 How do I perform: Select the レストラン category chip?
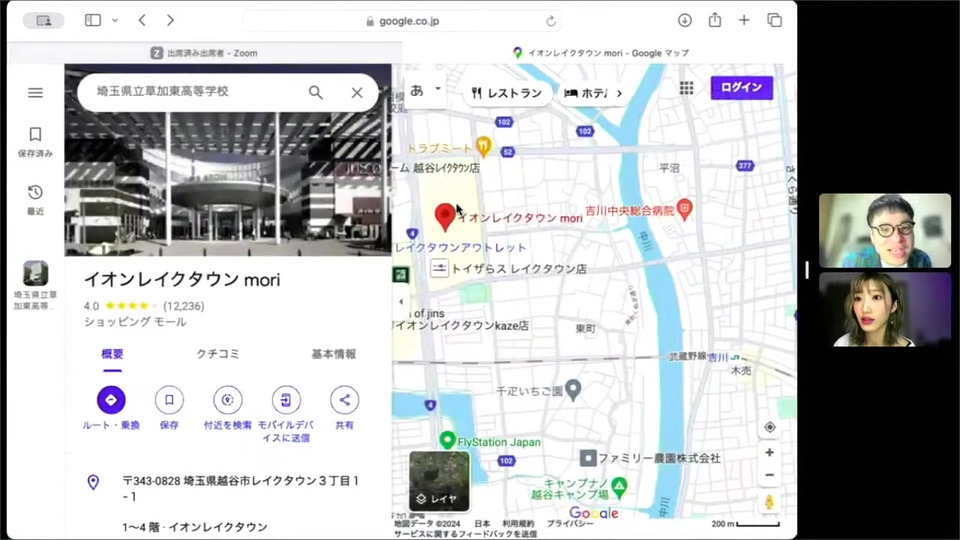pyautogui.click(x=506, y=93)
